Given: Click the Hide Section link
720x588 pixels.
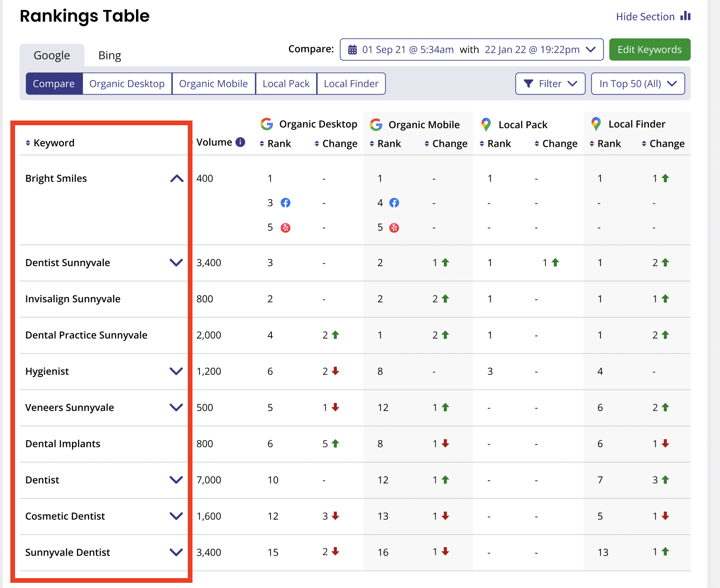Looking at the screenshot, I should [x=645, y=17].
